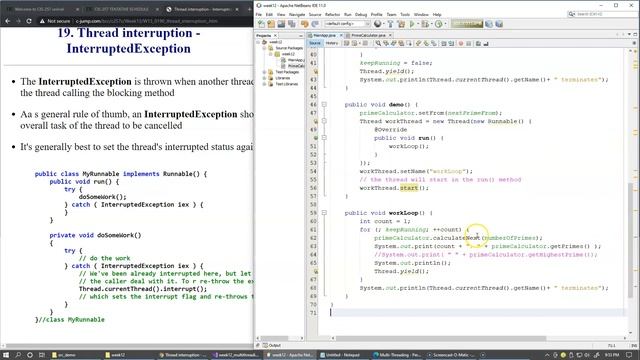
Task: Open the Debug menu
Action: [361, 15]
